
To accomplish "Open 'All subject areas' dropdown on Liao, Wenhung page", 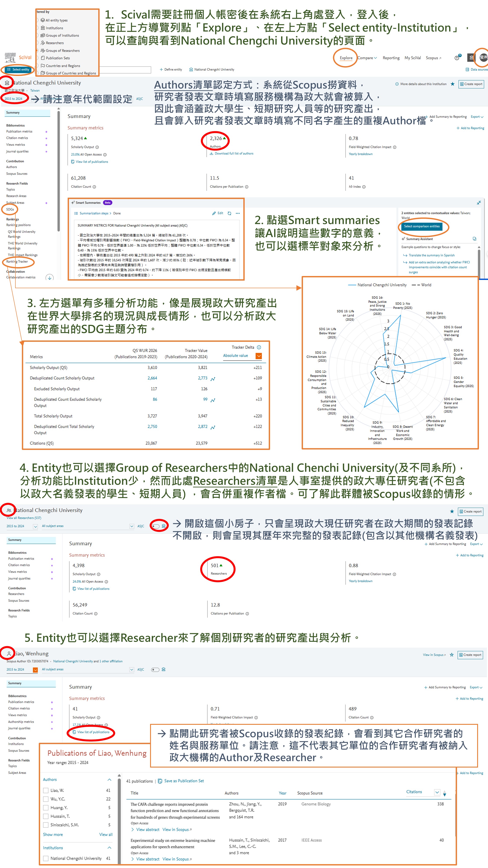I will point(88,669).
